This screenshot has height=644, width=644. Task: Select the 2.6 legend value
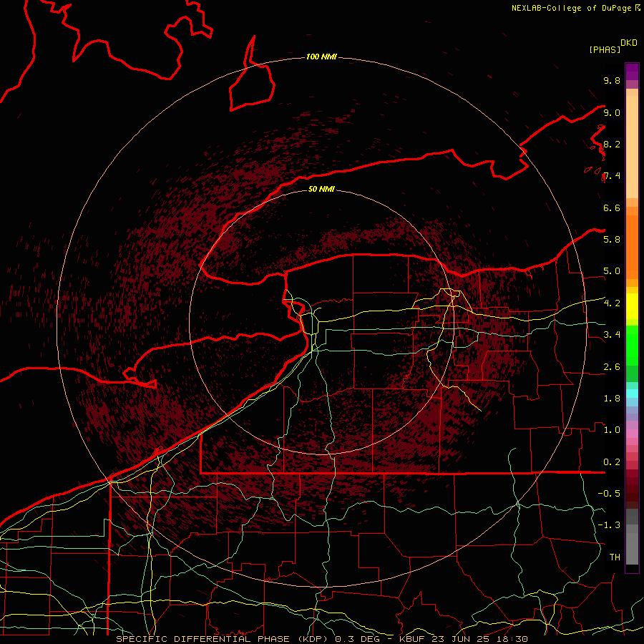click(612, 367)
